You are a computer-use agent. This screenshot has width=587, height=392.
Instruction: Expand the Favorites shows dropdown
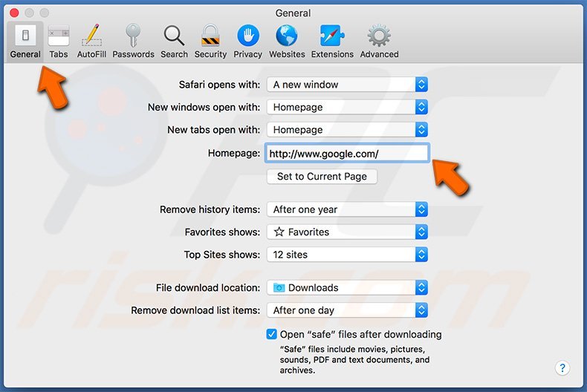click(347, 232)
